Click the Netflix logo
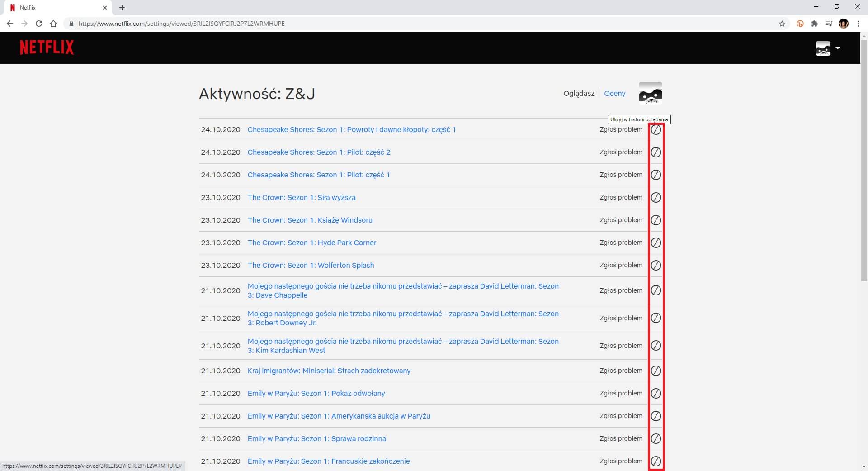868x471 pixels. pos(47,48)
